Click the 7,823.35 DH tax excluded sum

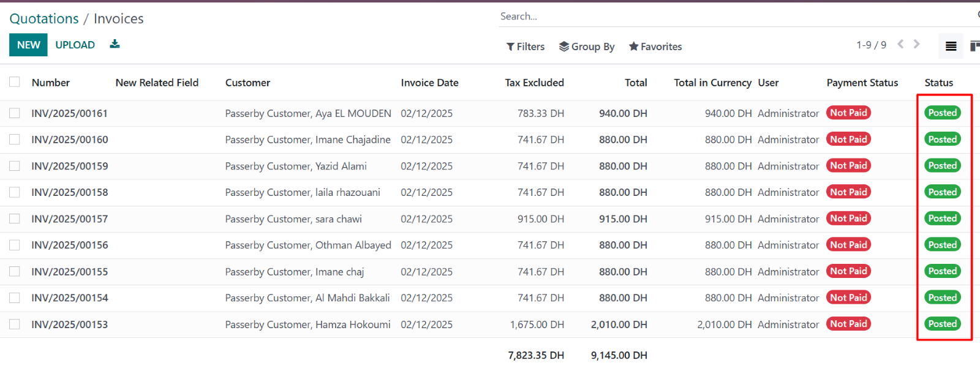pyautogui.click(x=536, y=355)
